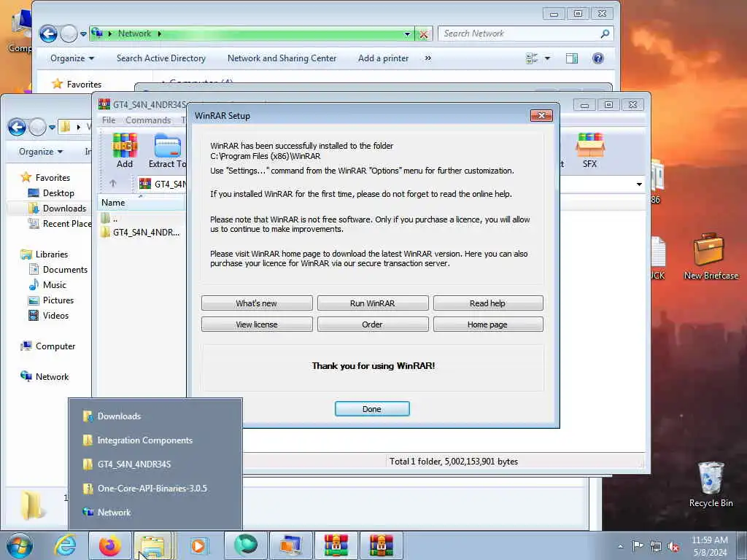
Task: Open Firefox from the taskbar
Action: click(x=110, y=545)
